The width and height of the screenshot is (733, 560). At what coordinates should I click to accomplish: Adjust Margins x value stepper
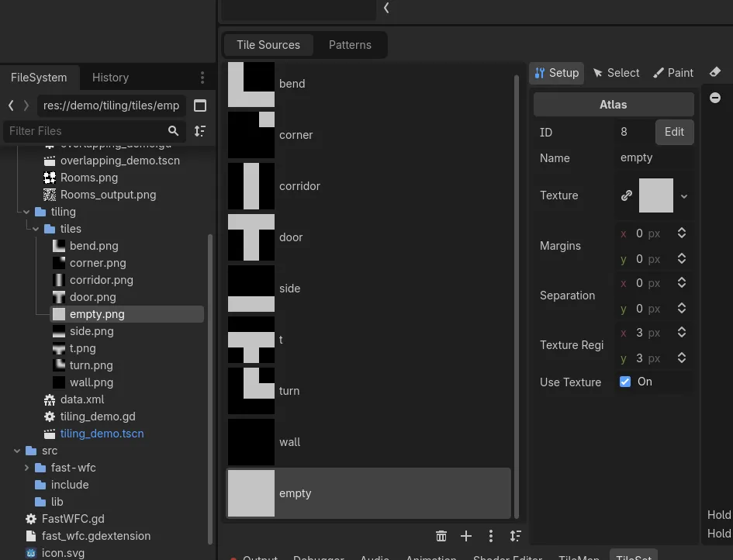[682, 233]
